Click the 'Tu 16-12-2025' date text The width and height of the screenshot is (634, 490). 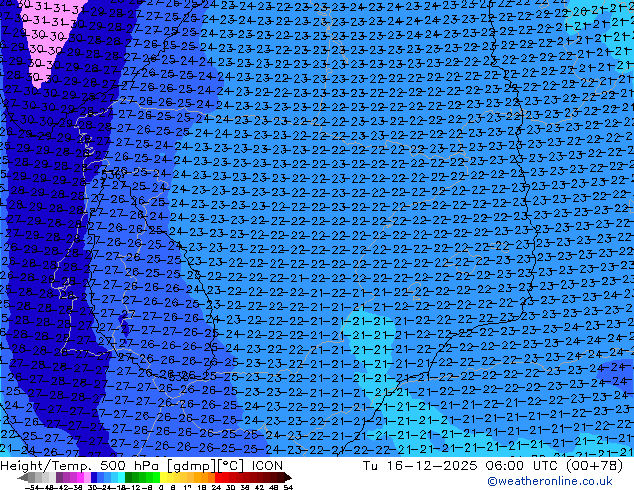tap(420, 466)
